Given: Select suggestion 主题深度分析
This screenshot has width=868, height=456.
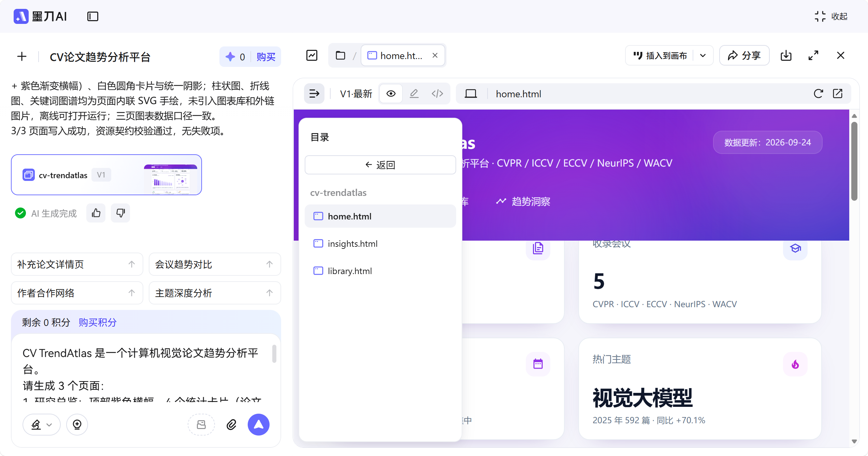Looking at the screenshot, I should click(x=215, y=293).
